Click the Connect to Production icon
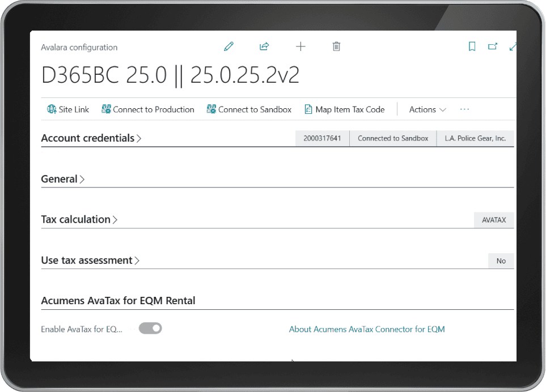 tap(106, 109)
